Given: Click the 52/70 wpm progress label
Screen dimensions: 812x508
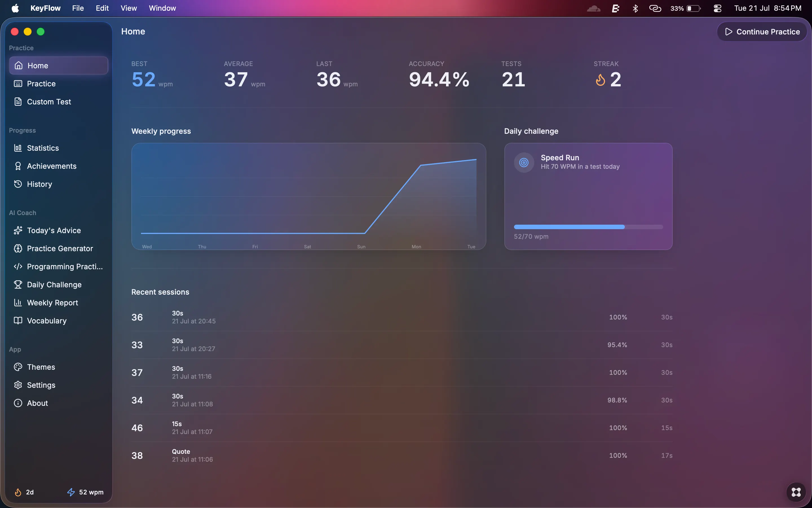Looking at the screenshot, I should point(531,237).
